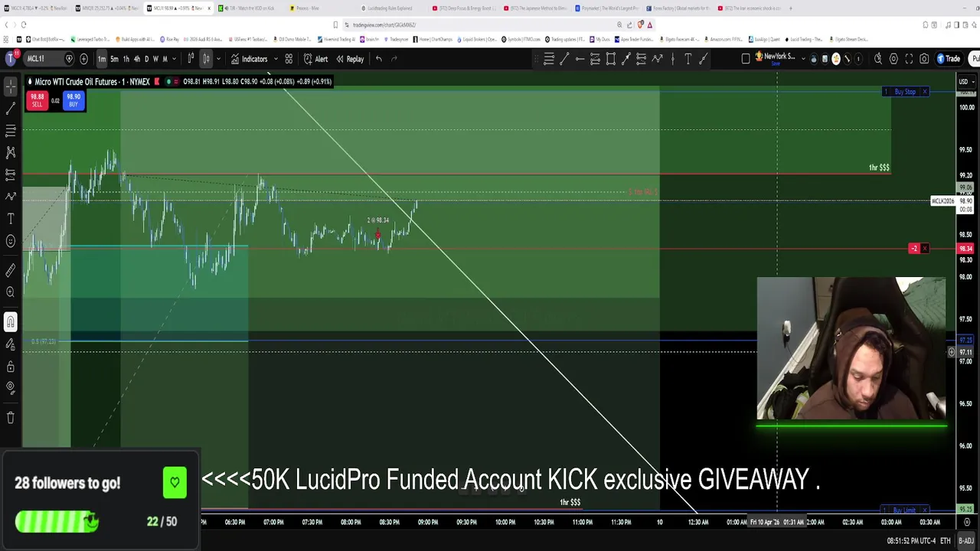Open the emoji icons tool
The image size is (980, 551).
pos(11,241)
